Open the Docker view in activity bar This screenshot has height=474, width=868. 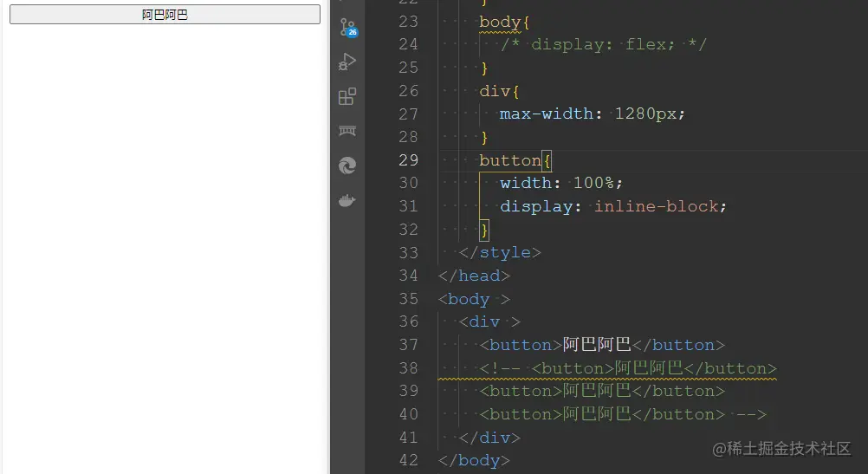click(x=347, y=200)
